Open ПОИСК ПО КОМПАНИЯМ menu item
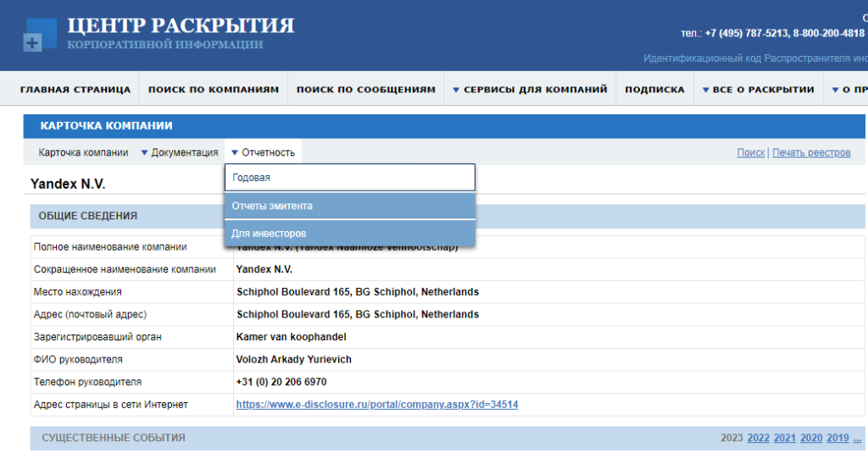This screenshot has height=453, width=868. click(x=214, y=89)
